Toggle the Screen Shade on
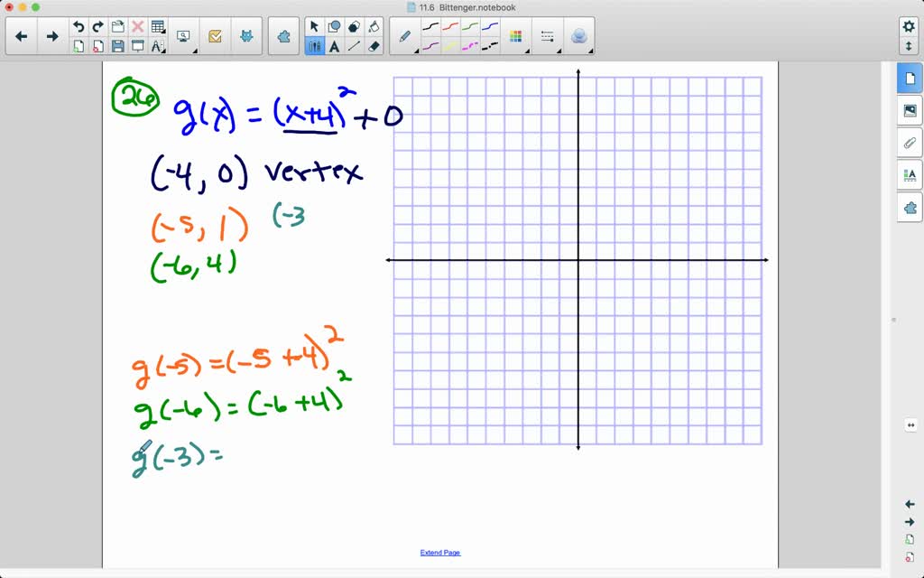The image size is (924, 578). [137, 46]
